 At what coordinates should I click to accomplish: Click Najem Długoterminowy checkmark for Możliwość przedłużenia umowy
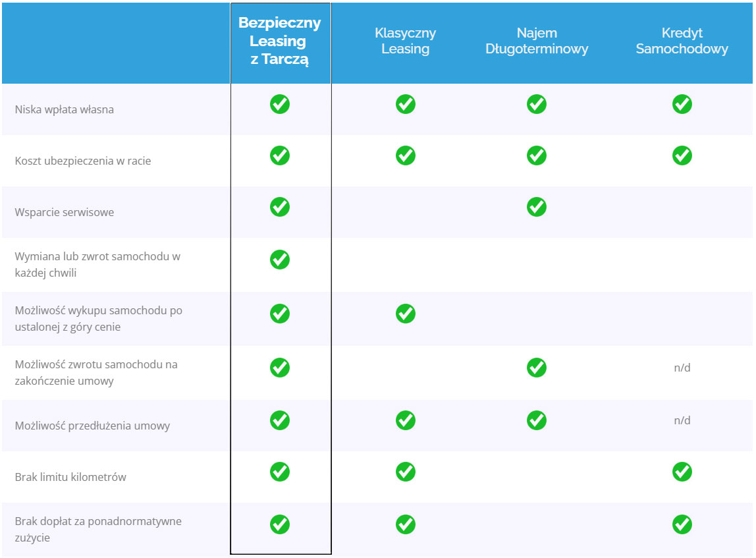coord(537,420)
